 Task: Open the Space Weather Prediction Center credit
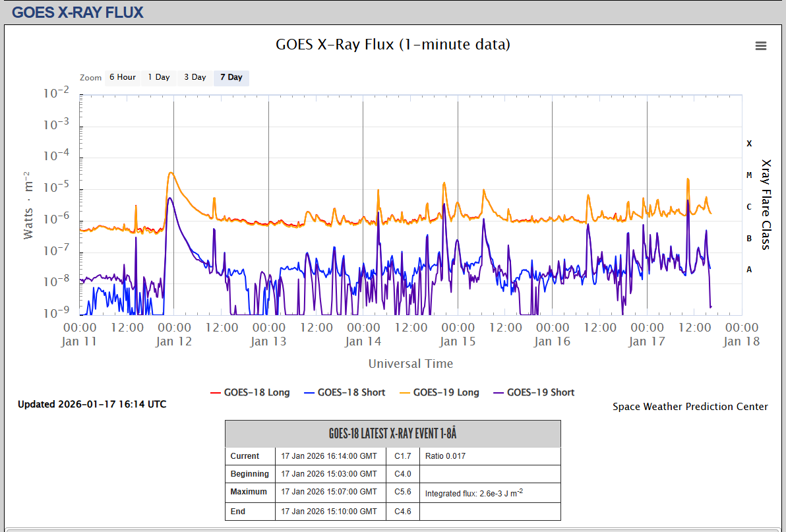[690, 407]
